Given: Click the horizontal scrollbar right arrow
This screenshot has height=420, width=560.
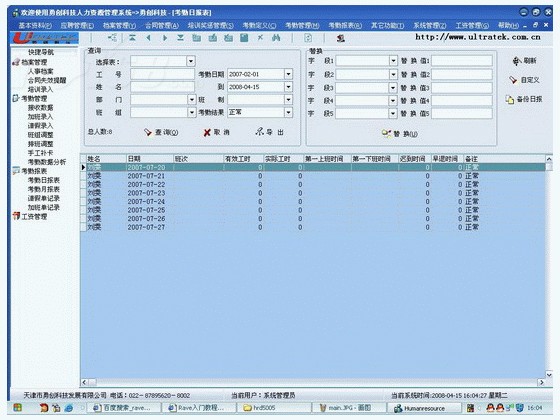Looking at the screenshot, I should [541, 382].
